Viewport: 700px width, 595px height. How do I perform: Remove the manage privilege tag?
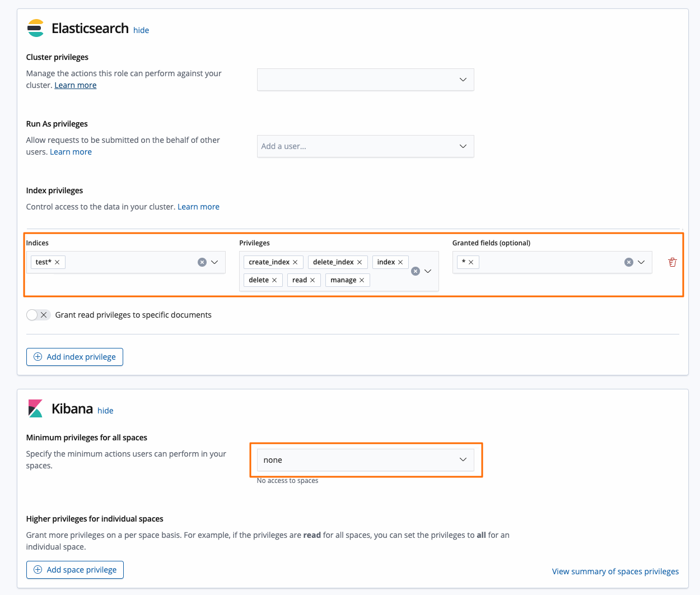click(x=362, y=280)
